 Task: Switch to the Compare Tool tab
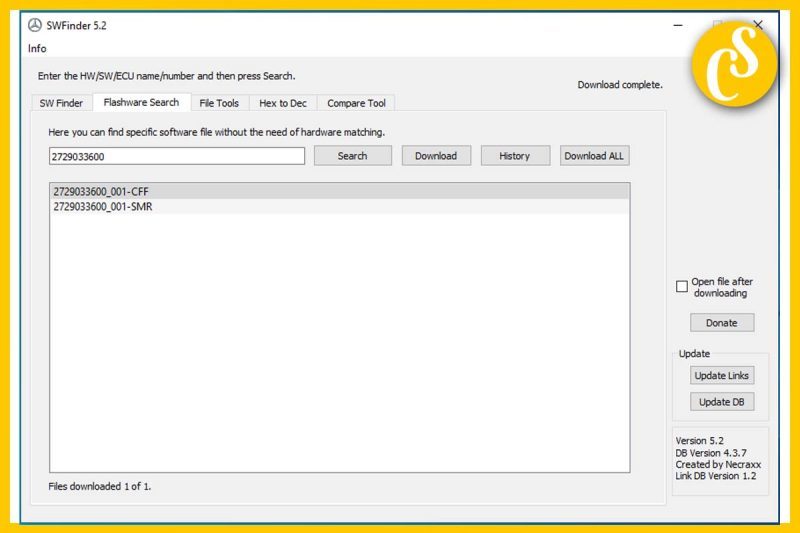(x=355, y=103)
